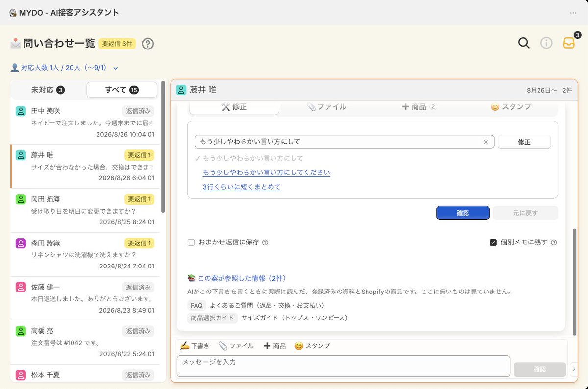Open the orange inbox icon with badge 3
This screenshot has width=588, height=389.
point(569,43)
